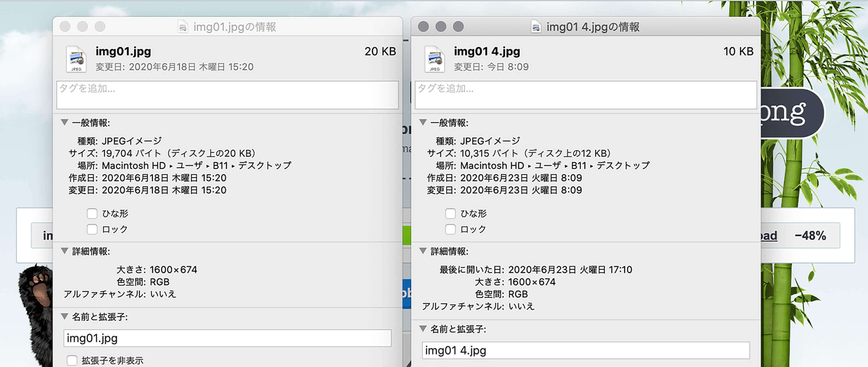
Task: Lock img01 4.jpg with ロック checkbox
Action: tap(450, 229)
